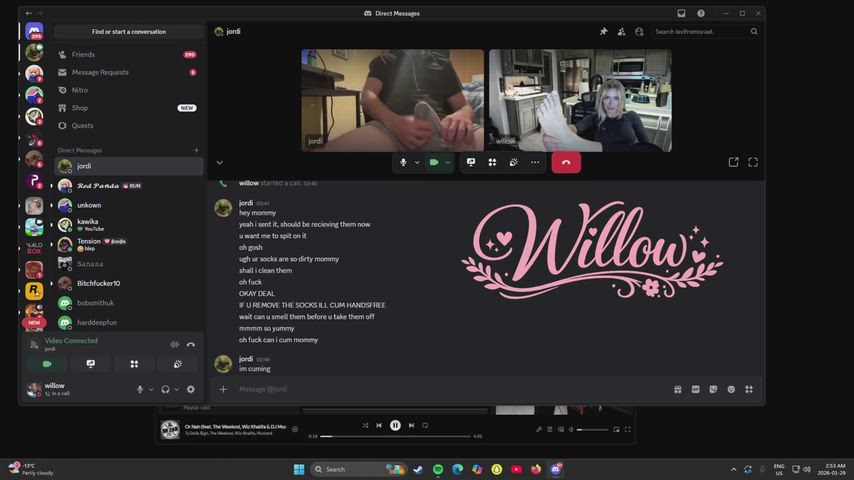Click the create DM plus icon

pos(197,150)
